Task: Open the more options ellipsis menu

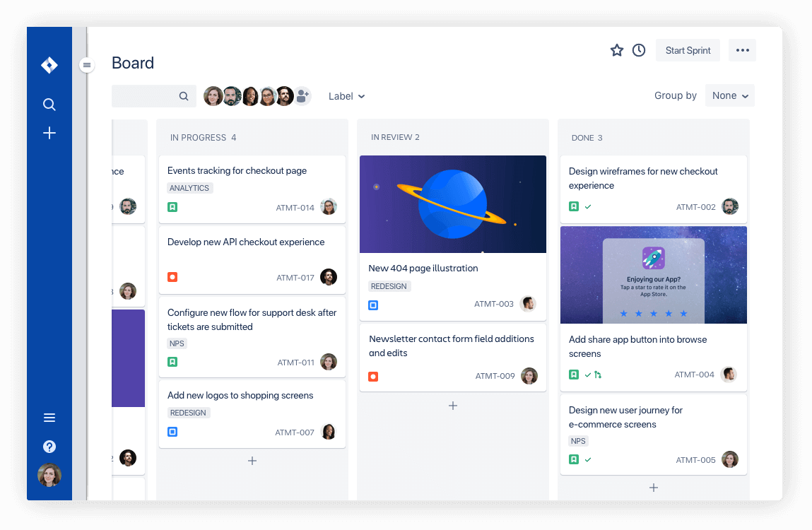Action: pyautogui.click(x=741, y=50)
